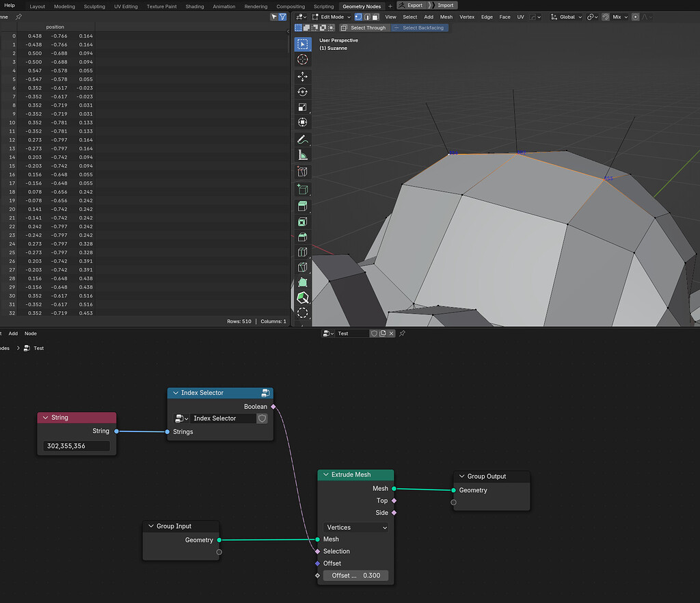Activate the Move tool
Image resolution: width=700 pixels, height=603 pixels.
303,77
